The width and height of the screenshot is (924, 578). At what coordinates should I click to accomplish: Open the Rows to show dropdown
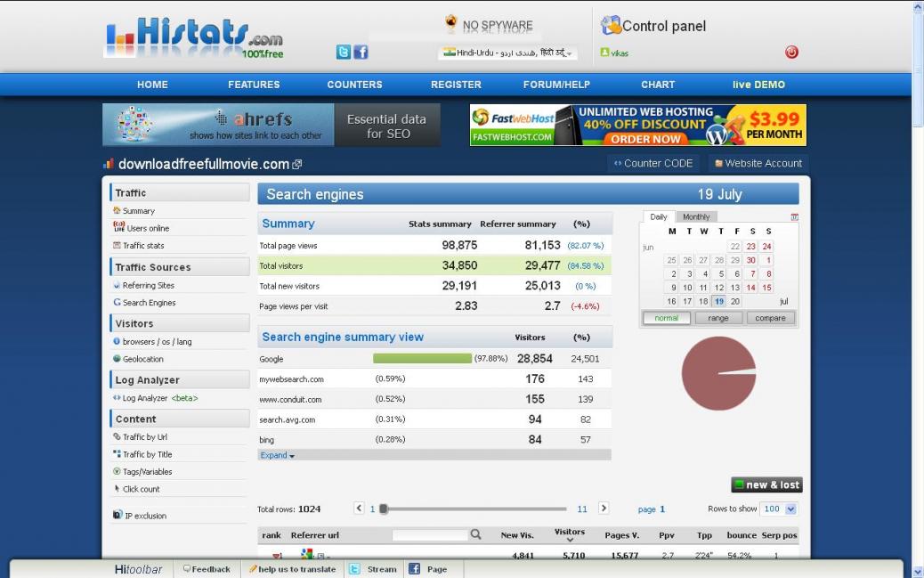click(x=778, y=509)
